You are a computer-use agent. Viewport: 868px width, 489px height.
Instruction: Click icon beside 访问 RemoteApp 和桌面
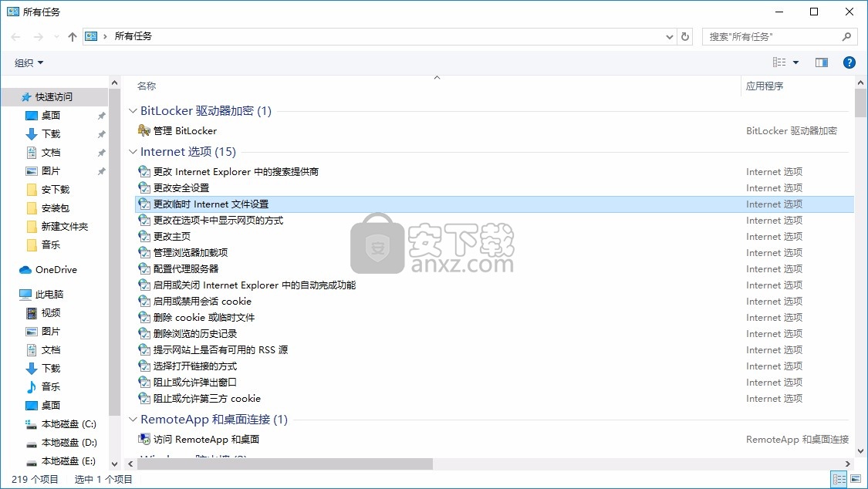[144, 439]
